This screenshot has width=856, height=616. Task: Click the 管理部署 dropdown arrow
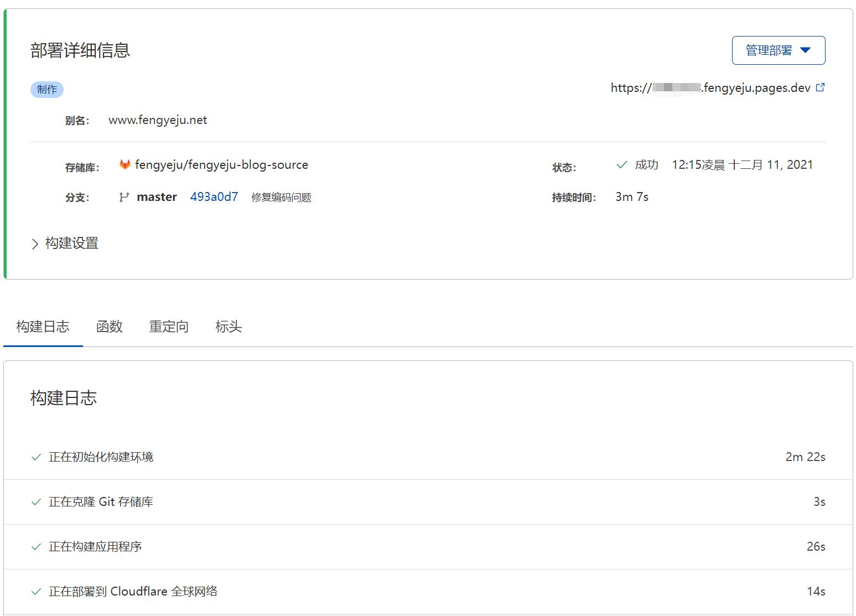tap(805, 50)
